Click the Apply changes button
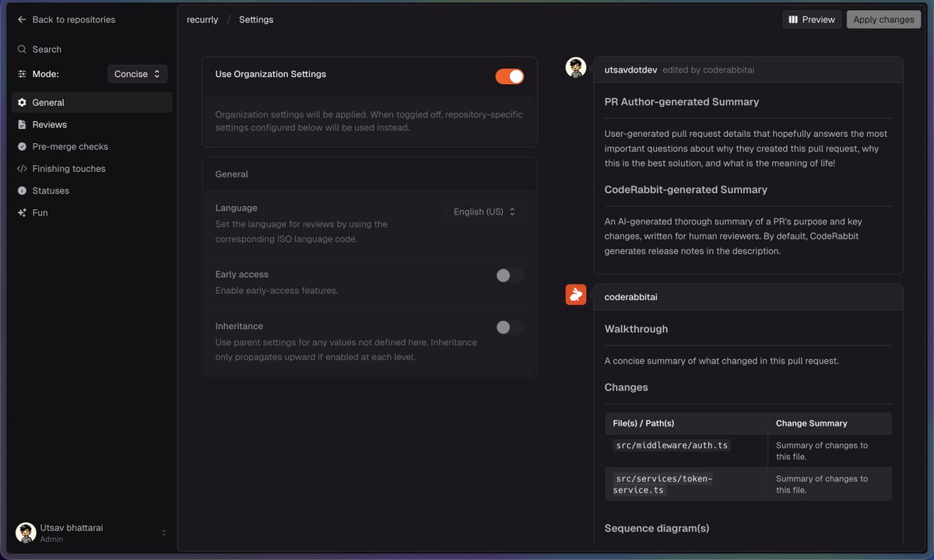The width and height of the screenshot is (934, 560). 883,19
